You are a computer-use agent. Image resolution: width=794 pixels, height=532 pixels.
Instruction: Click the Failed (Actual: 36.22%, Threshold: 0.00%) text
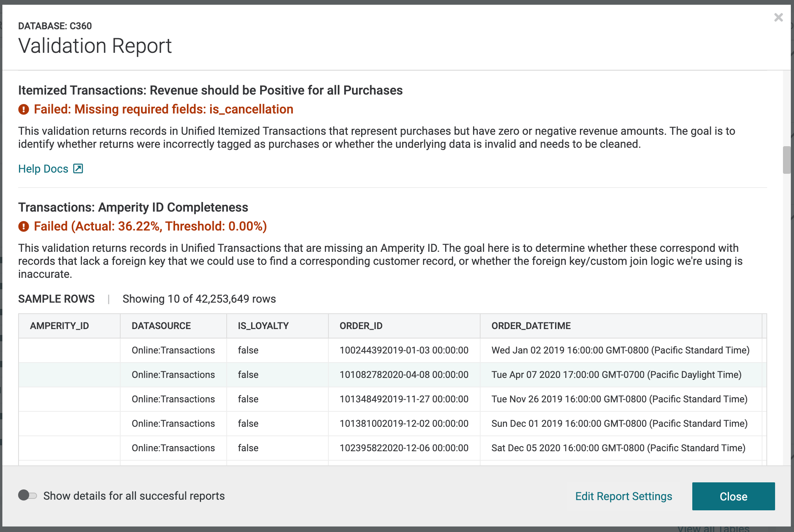tap(150, 226)
